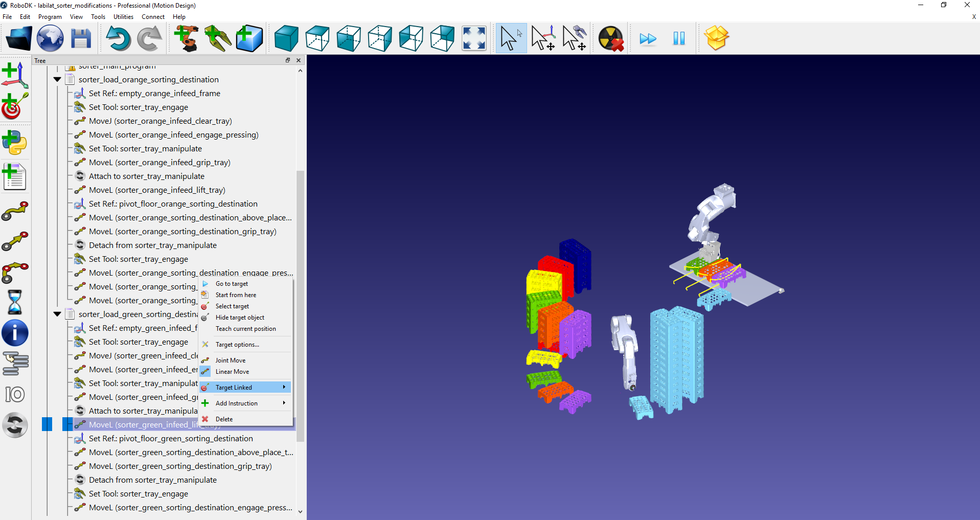This screenshot has height=520, width=980.
Task: Click the Save station floppy disk icon
Action: (x=81, y=38)
